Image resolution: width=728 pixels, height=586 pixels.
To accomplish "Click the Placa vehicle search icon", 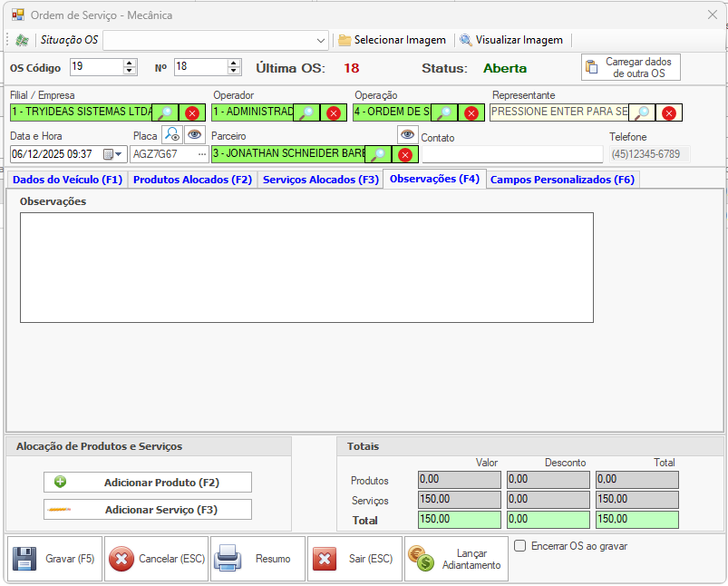I will pos(172,135).
